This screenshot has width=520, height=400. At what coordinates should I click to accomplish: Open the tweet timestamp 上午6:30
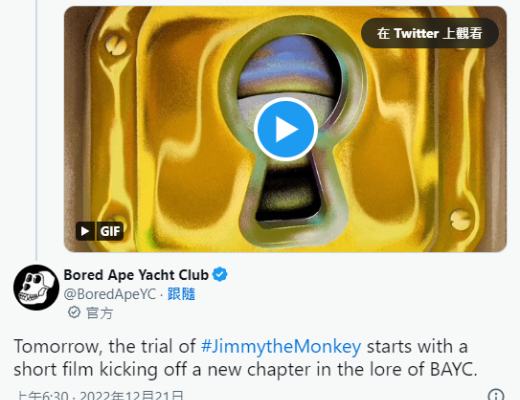(42, 396)
